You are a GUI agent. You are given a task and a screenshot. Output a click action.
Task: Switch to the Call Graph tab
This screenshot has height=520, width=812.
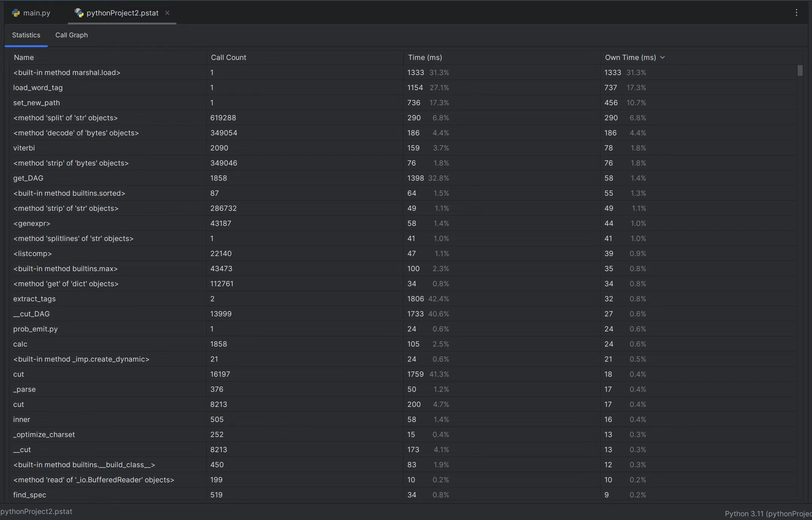tap(71, 35)
